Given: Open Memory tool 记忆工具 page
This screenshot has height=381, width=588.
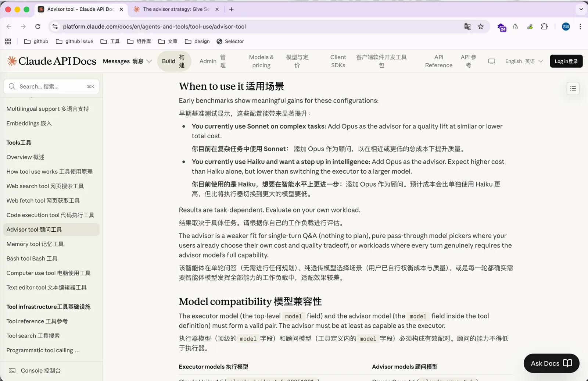Looking at the screenshot, I should 35,244.
